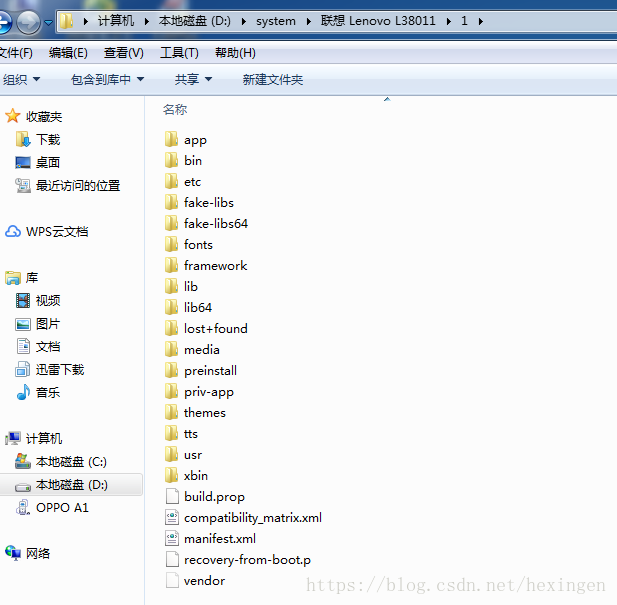Click the manifest.xml file icon
Image resolution: width=617 pixels, height=605 pixels.
pyautogui.click(x=172, y=538)
